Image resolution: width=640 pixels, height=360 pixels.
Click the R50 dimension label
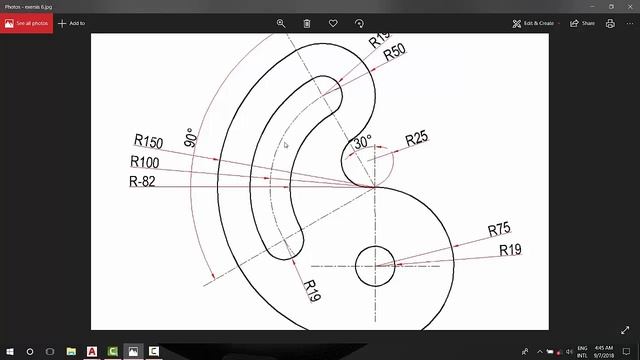point(394,52)
